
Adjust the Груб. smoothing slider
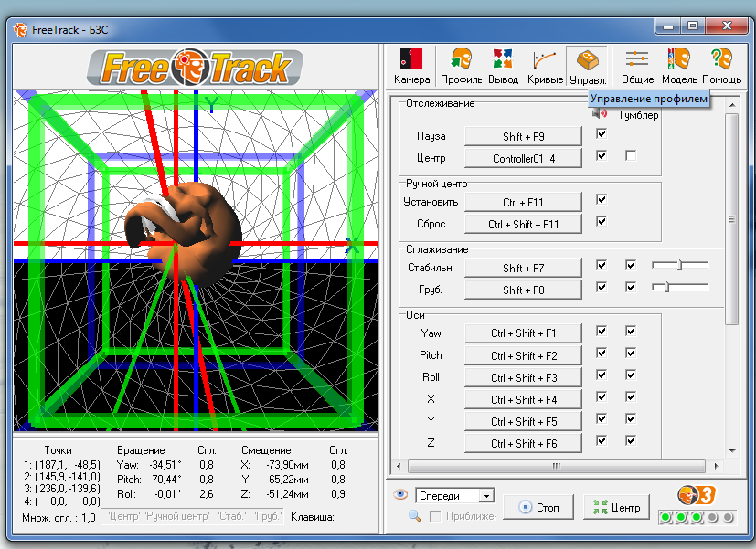pyautogui.click(x=680, y=287)
